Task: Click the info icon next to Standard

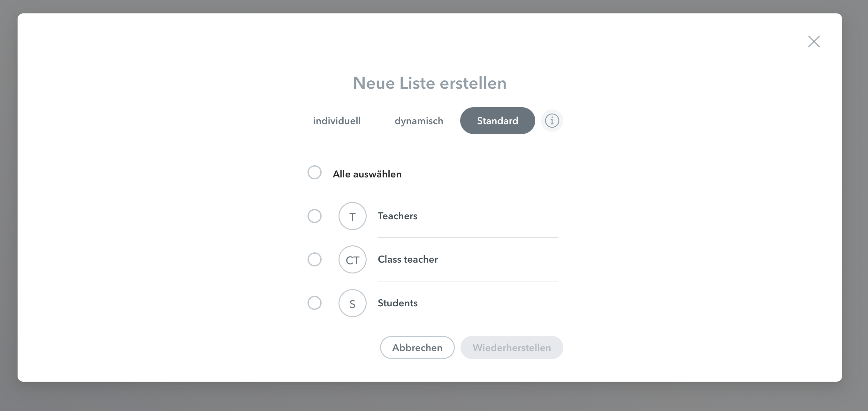Action: (x=552, y=121)
